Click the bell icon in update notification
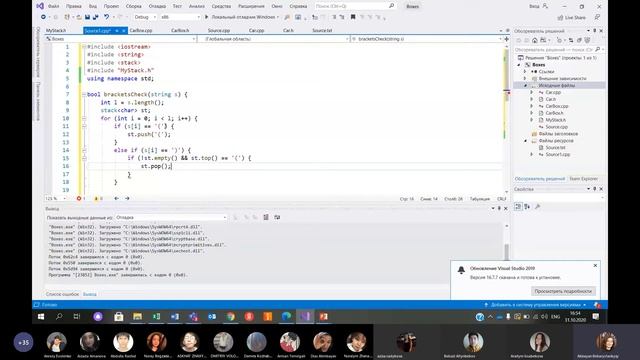The image size is (640, 360). pyautogui.click(x=461, y=270)
